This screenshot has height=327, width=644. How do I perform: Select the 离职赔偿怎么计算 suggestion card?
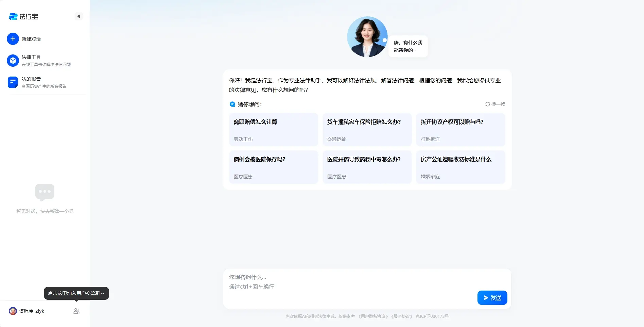[274, 130]
